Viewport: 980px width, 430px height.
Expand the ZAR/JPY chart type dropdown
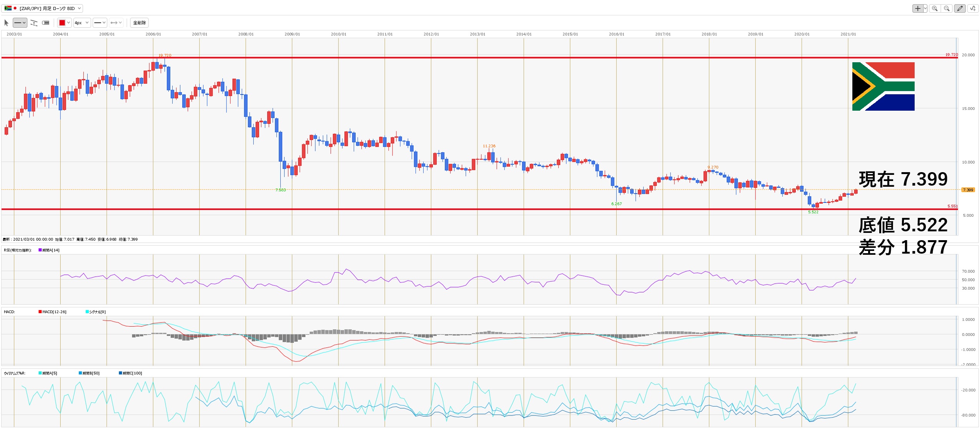tap(79, 8)
